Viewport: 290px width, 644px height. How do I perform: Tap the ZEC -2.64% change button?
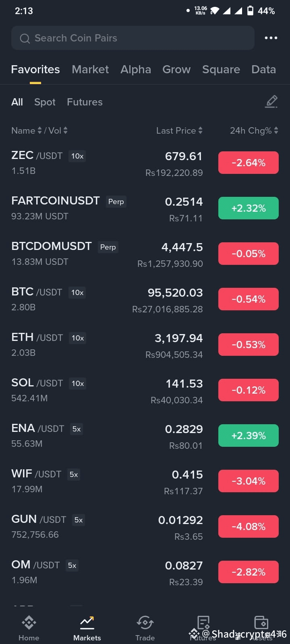point(249,163)
